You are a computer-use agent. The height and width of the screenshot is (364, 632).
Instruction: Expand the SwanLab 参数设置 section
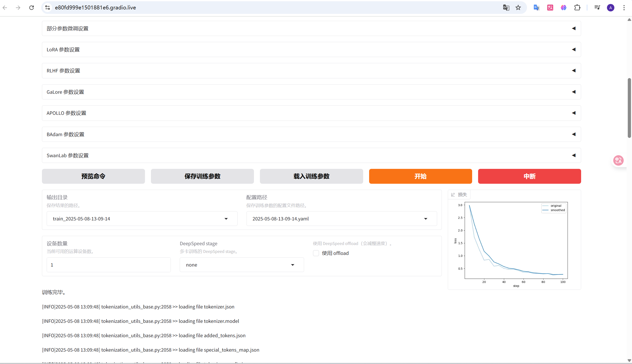pos(311,155)
